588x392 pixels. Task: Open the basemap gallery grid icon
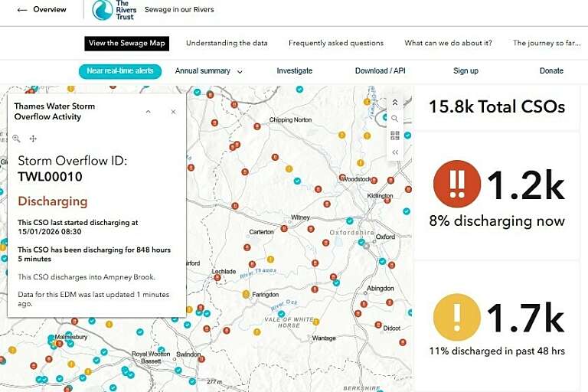tap(394, 136)
